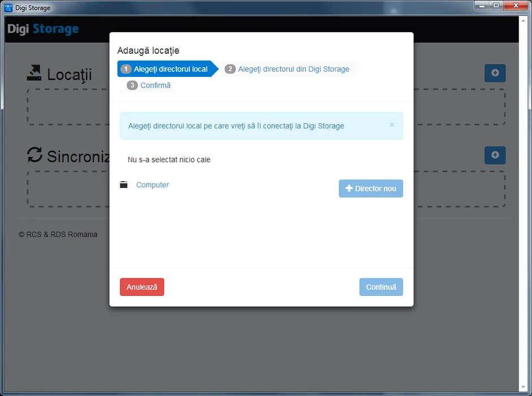The image size is (532, 396).
Task: Click the Sincronizări circular arrows icon
Action: (x=35, y=155)
